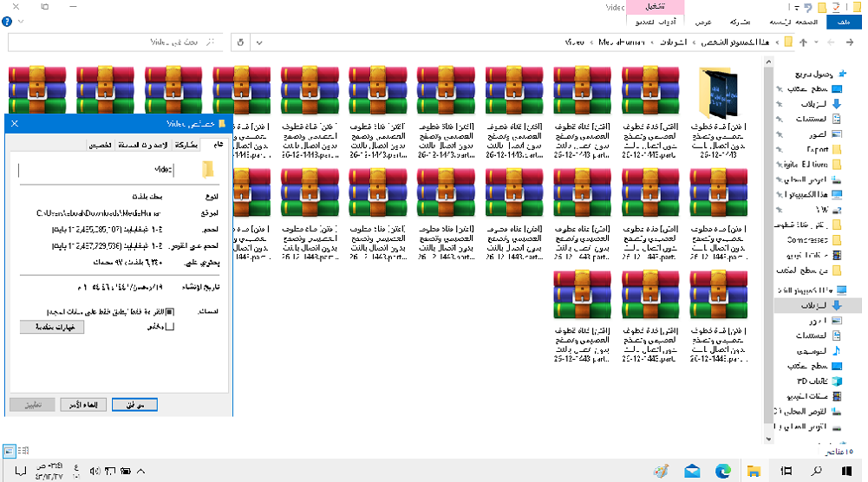Launch Microsoft Edge from the taskbar
This screenshot has height=482, width=868.
[x=724, y=471]
